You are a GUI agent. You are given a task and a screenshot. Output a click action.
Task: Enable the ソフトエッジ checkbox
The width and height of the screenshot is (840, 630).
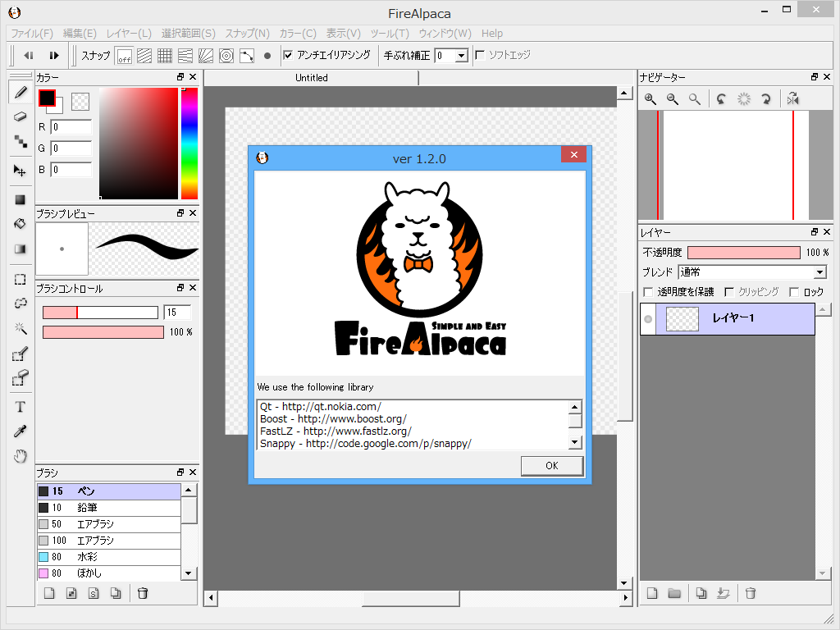(x=480, y=55)
